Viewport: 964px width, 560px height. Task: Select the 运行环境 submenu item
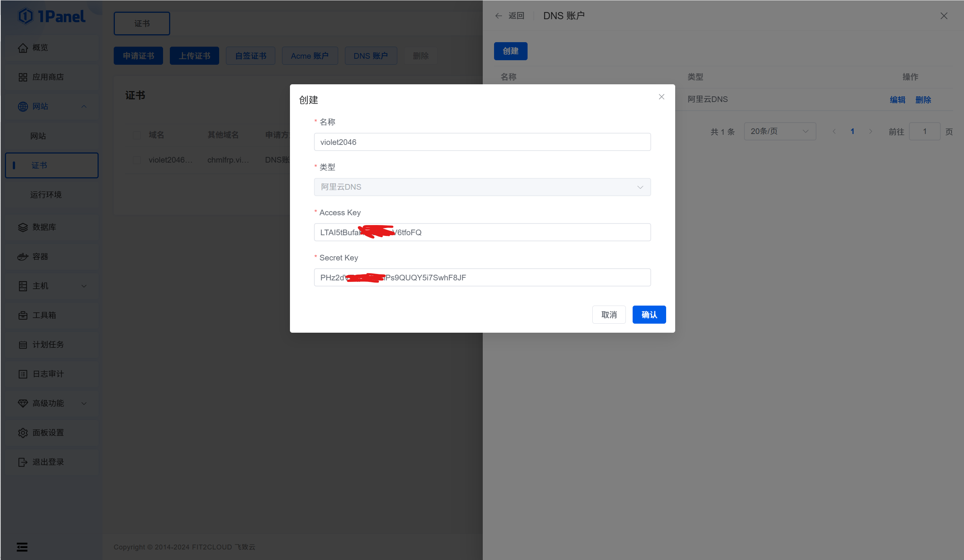[46, 195]
